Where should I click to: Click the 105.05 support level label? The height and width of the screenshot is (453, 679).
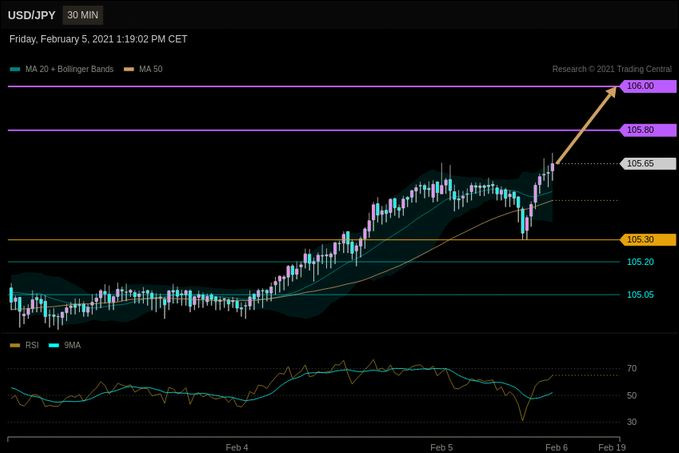click(640, 295)
